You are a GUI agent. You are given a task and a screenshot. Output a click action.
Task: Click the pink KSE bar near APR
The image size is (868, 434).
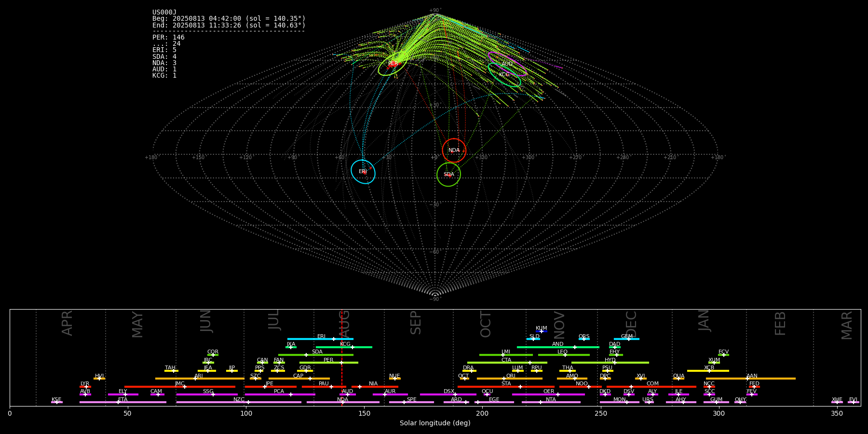tap(57, 402)
